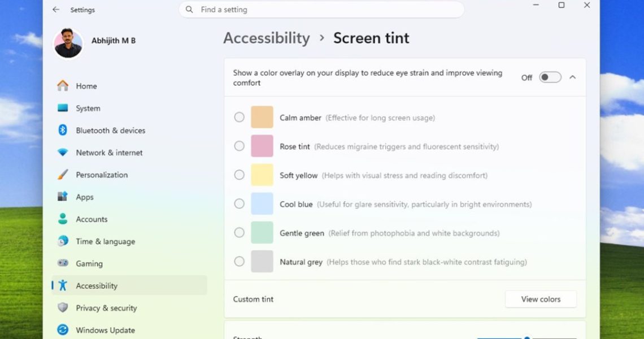The image size is (644, 339).
Task: Open Windows Update sync icon
Action: point(63,330)
